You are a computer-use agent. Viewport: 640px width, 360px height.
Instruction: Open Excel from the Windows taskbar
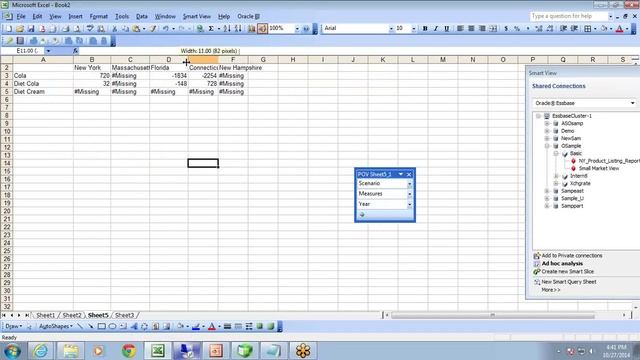(x=158, y=351)
